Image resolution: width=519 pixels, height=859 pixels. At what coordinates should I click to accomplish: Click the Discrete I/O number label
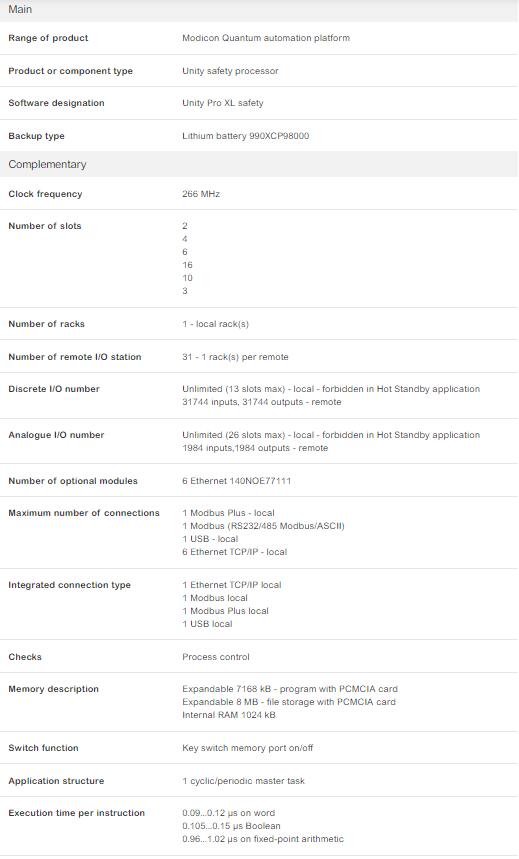(x=54, y=389)
